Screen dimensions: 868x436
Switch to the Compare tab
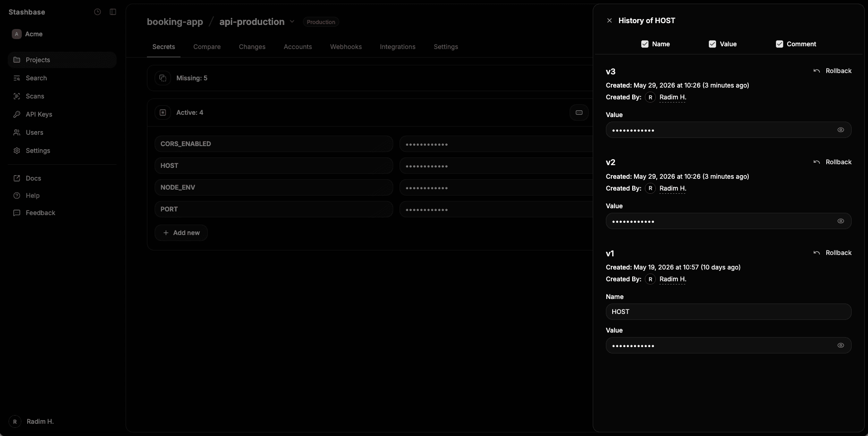point(207,47)
